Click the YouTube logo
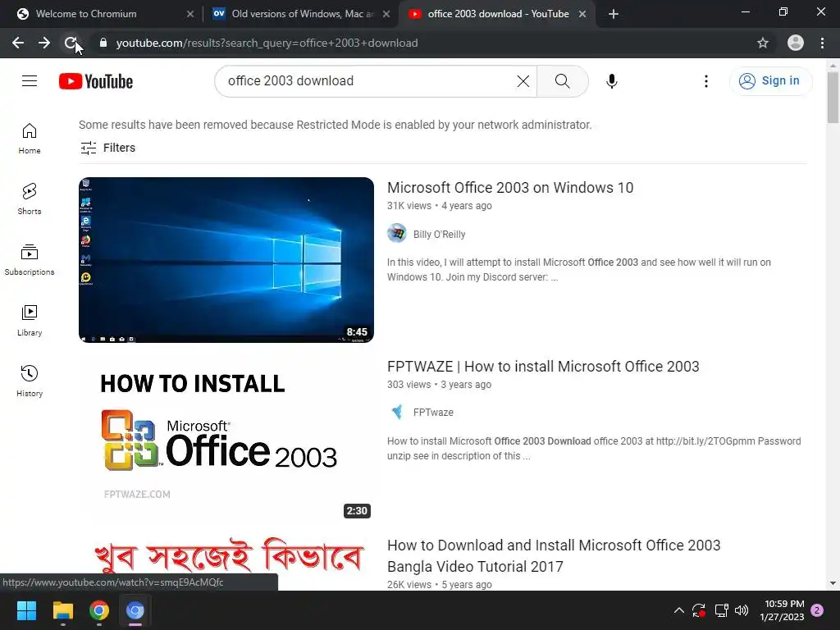 96,81
